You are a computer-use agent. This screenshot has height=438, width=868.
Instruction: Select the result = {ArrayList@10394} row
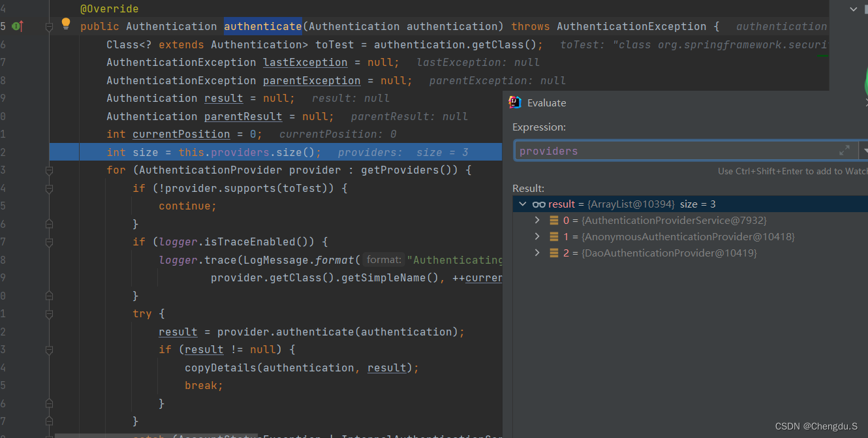690,204
